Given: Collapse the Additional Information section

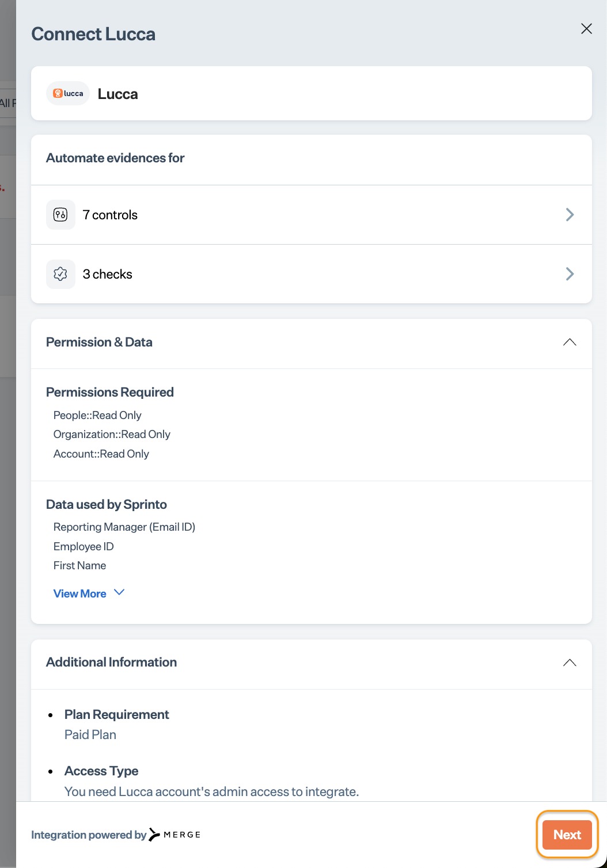Looking at the screenshot, I should pos(570,663).
